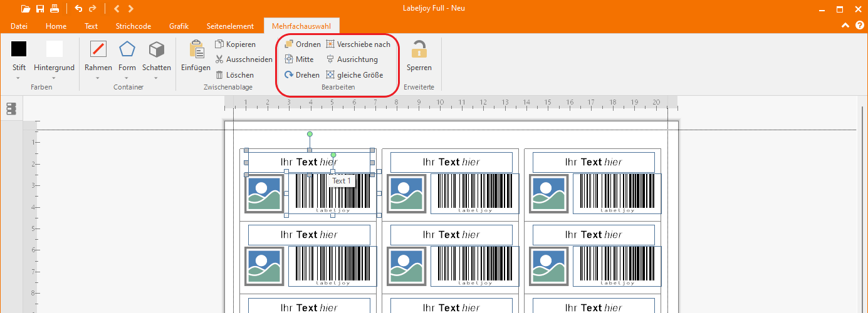868x313 pixels.
Task: Expand the Stift dropdown arrow
Action: [x=19, y=78]
